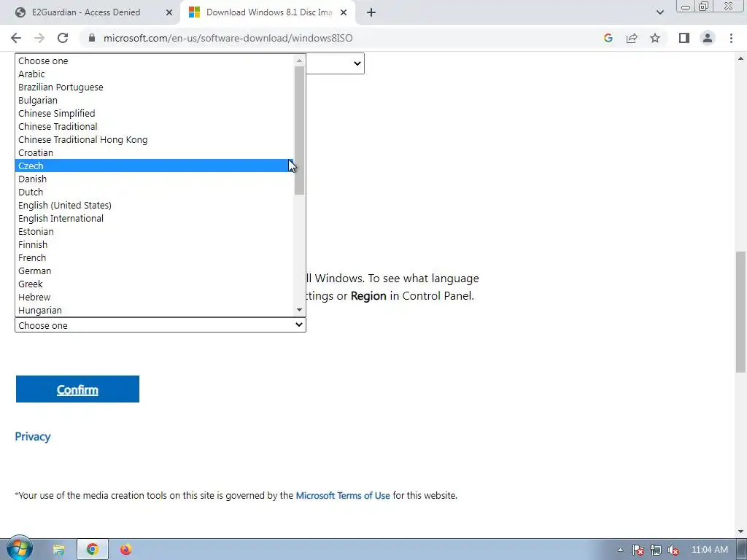
Task: Select Arabic from the language list
Action: click(155, 74)
